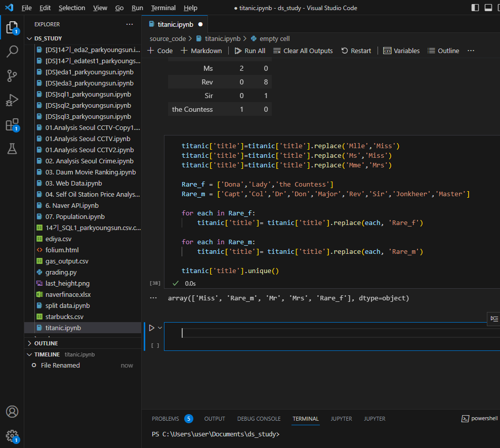This screenshot has height=448, width=500.
Task: Open the Variables view
Action: tap(401, 51)
